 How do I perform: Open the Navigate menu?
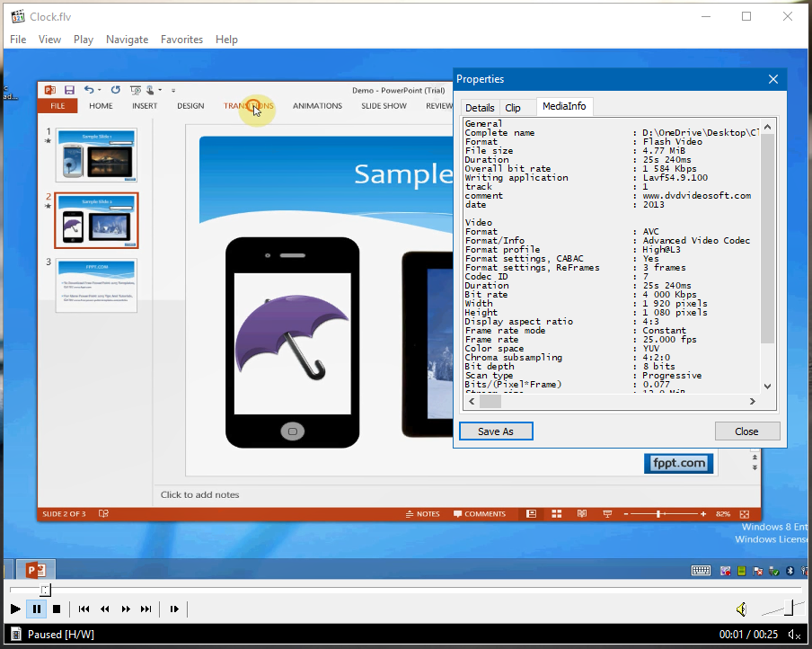127,40
